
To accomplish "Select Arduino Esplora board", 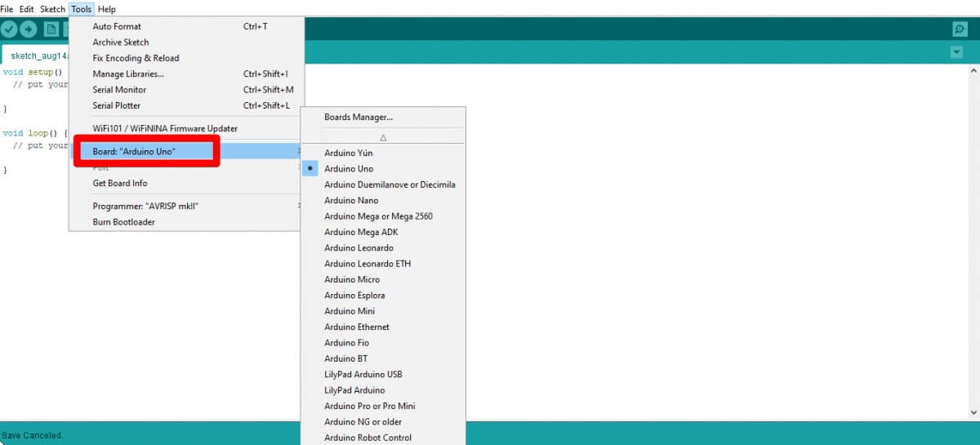I will click(383, 296).
